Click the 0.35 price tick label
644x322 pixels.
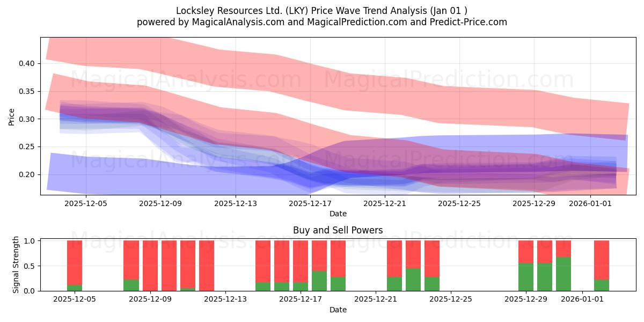click(27, 91)
